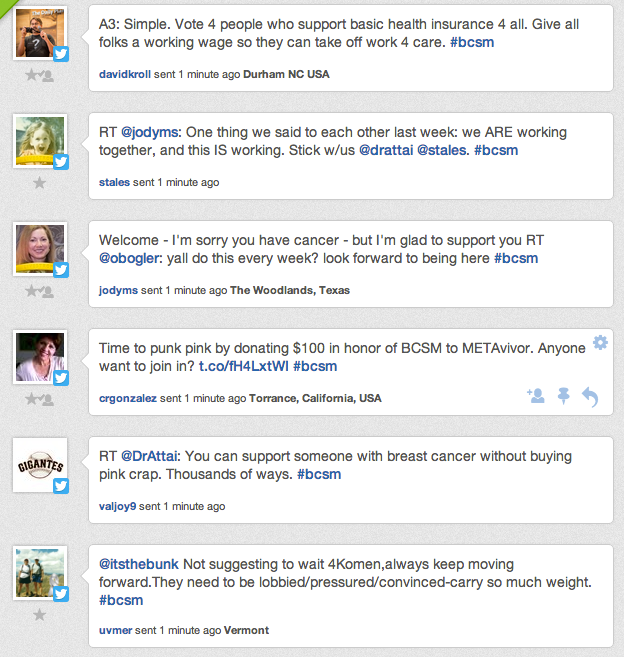Click the Twitter badge on the Gigantes avatar
This screenshot has height=657, width=624.
(60, 487)
